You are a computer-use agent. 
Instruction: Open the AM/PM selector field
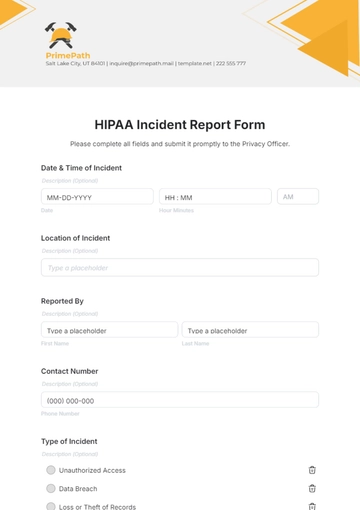coord(298,197)
